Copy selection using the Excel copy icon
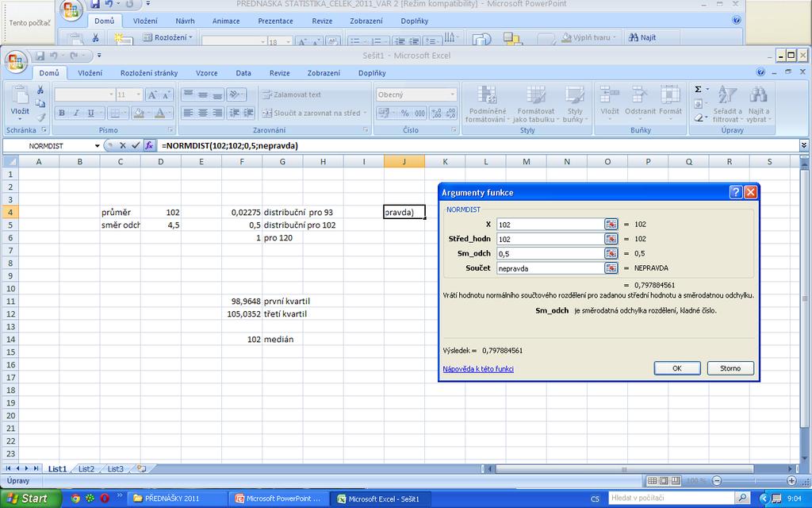The width and height of the screenshot is (812, 508). pyautogui.click(x=40, y=103)
